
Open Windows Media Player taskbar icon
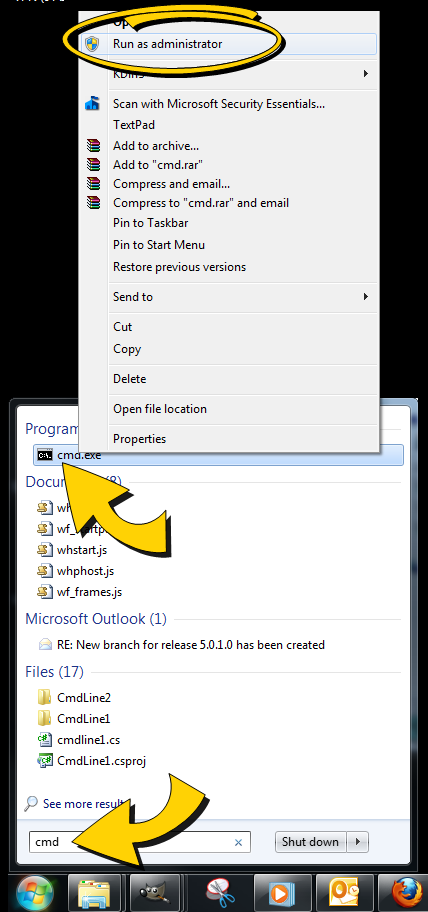click(x=281, y=893)
